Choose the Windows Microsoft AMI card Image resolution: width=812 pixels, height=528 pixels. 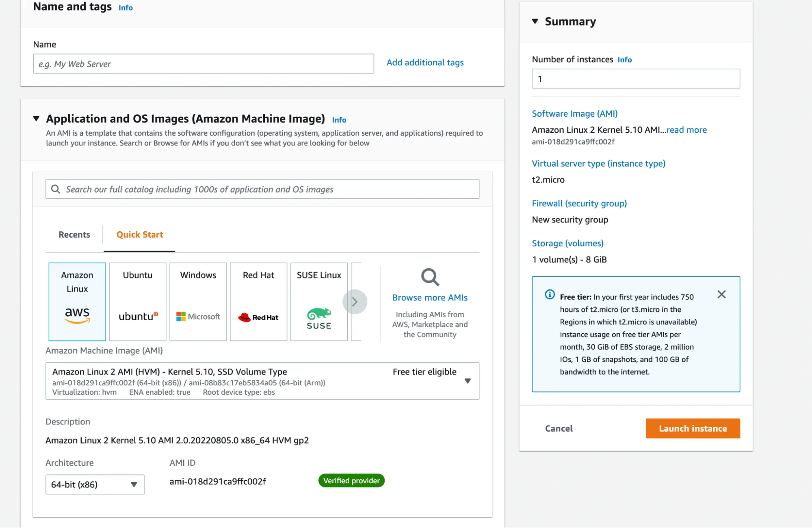click(198, 302)
